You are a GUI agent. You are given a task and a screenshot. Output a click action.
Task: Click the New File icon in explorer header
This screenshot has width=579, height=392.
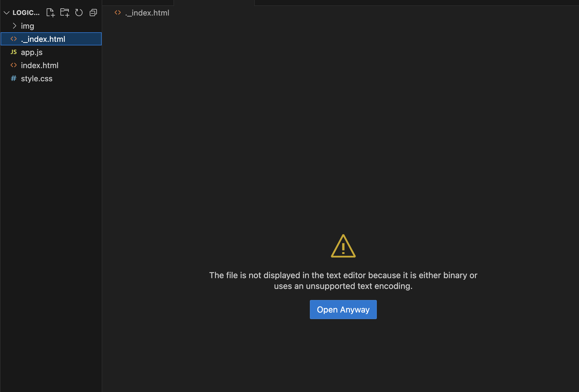point(51,13)
